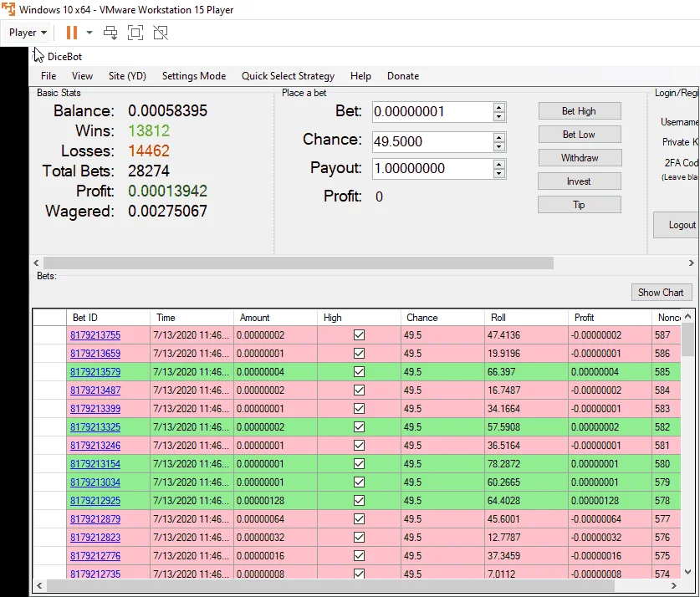Screen dimensions: 700x597
Task: Increase the Payout value with the up arrow
Action: (499, 164)
